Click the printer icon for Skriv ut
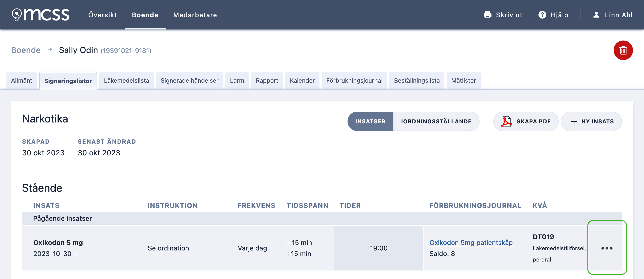The width and height of the screenshot is (644, 279). 487,15
